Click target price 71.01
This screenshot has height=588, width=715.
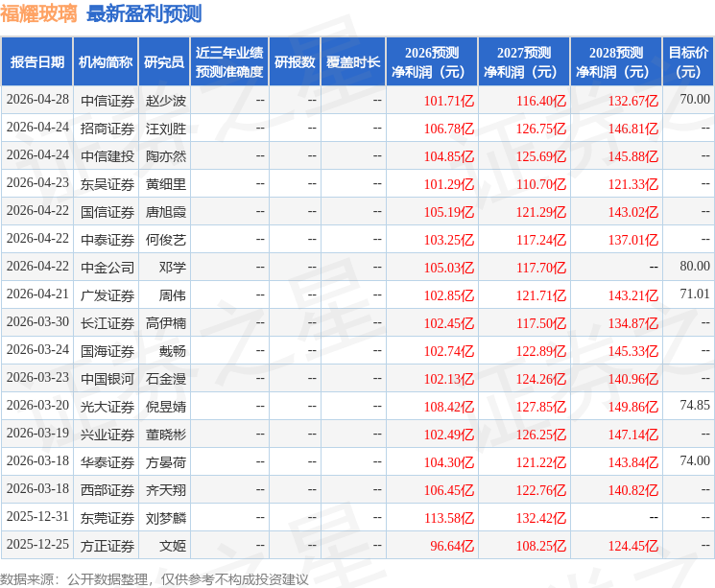[695, 294]
